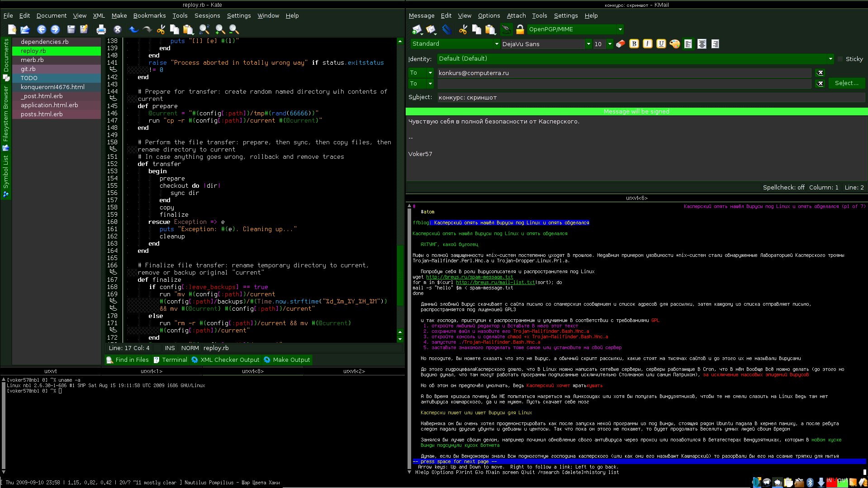868x488 pixels.
Task: Click the text color palette icon
Action: (x=674, y=44)
